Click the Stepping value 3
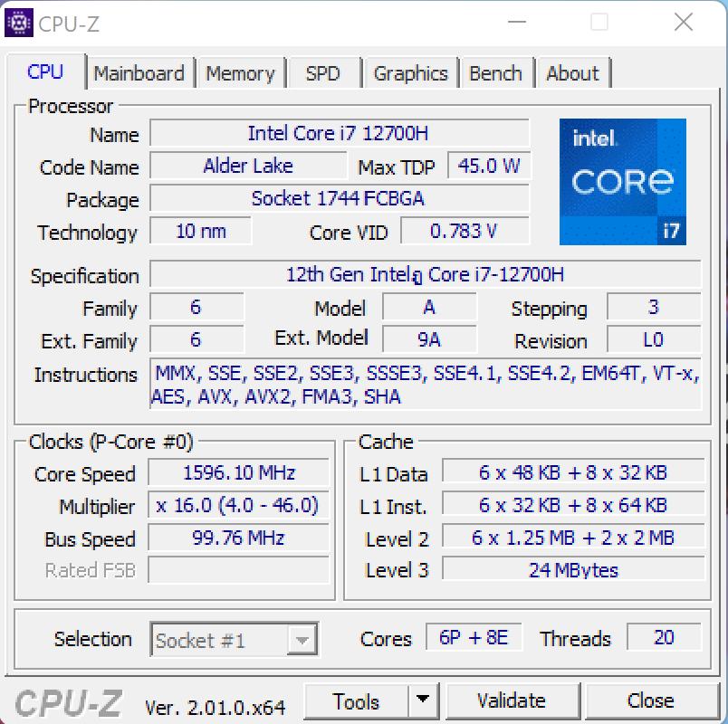This screenshot has height=724, width=728. point(654,307)
